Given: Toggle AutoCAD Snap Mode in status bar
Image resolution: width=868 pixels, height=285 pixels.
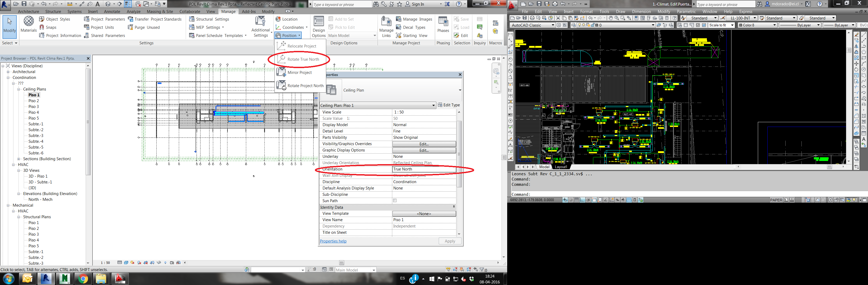Looking at the screenshot, I should click(x=571, y=200).
